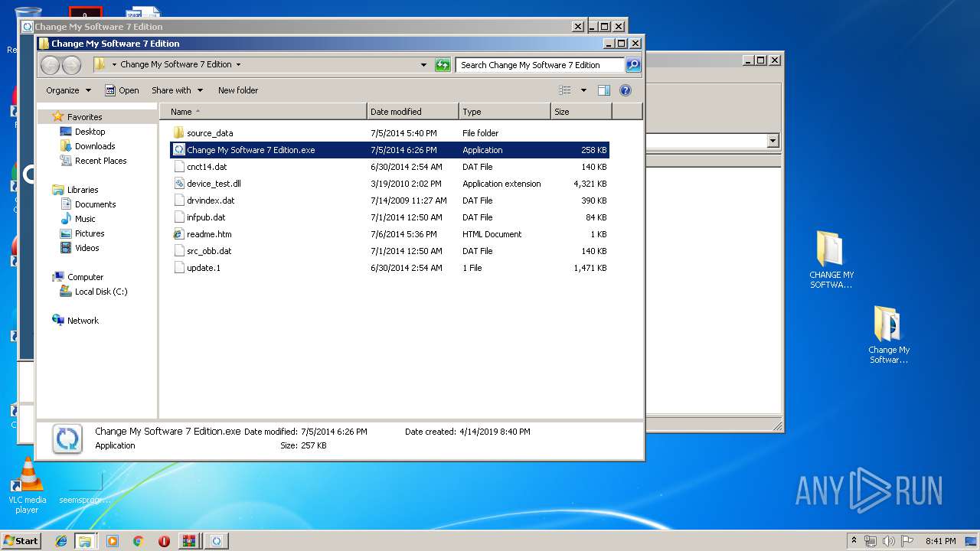Show hidden tray icons arrow
Screen dimensions: 980x551
click(854, 540)
